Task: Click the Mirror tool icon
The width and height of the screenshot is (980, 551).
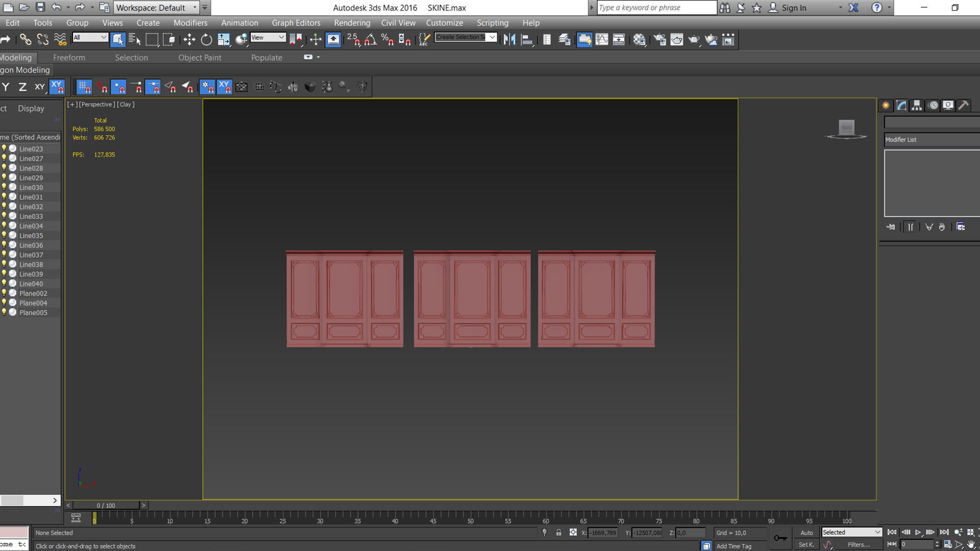Action: click(x=509, y=39)
